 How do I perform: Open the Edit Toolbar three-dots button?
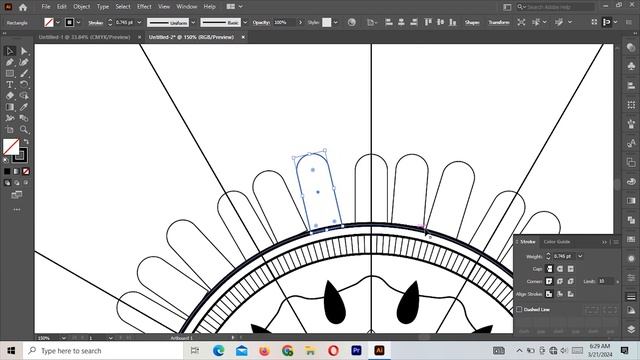tap(17, 209)
